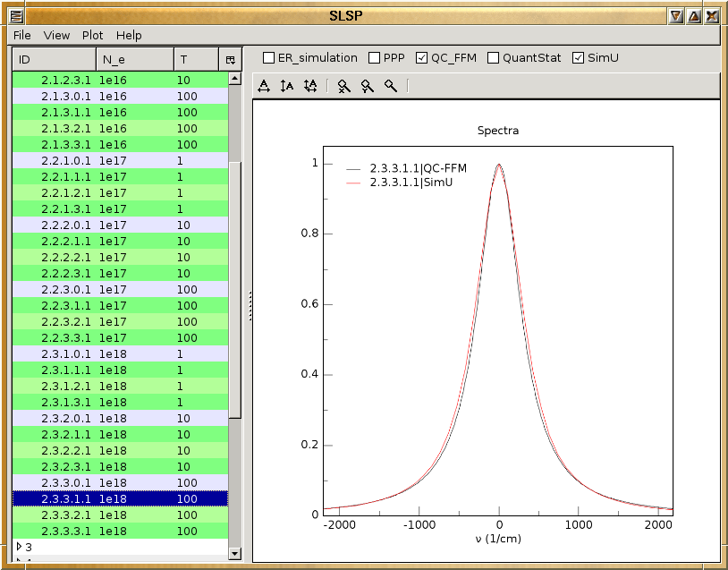The width and height of the screenshot is (728, 570).
Task: Click the scrollbar down arrow of the list
Action: coord(235,554)
